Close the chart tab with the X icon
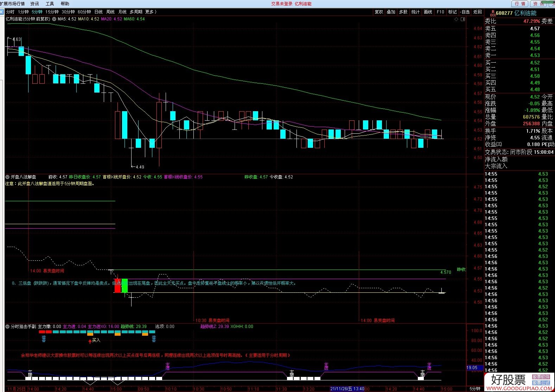 [x=2, y=12]
